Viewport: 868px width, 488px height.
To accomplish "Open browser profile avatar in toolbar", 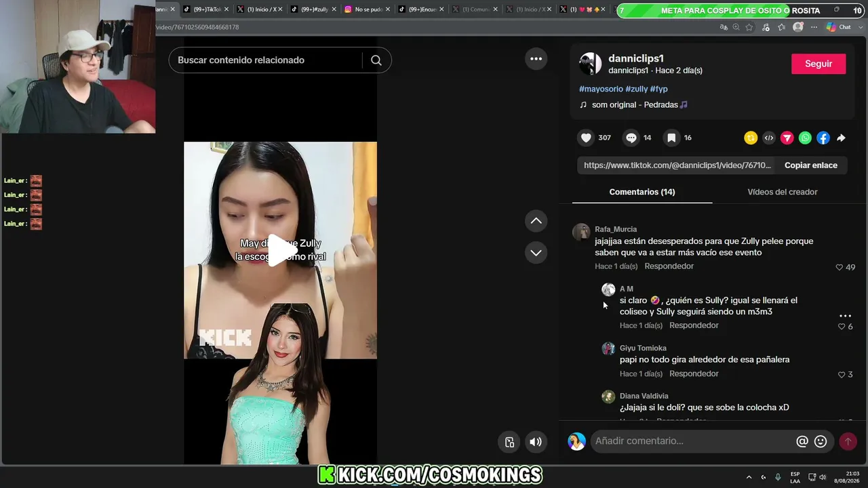I will (x=798, y=27).
